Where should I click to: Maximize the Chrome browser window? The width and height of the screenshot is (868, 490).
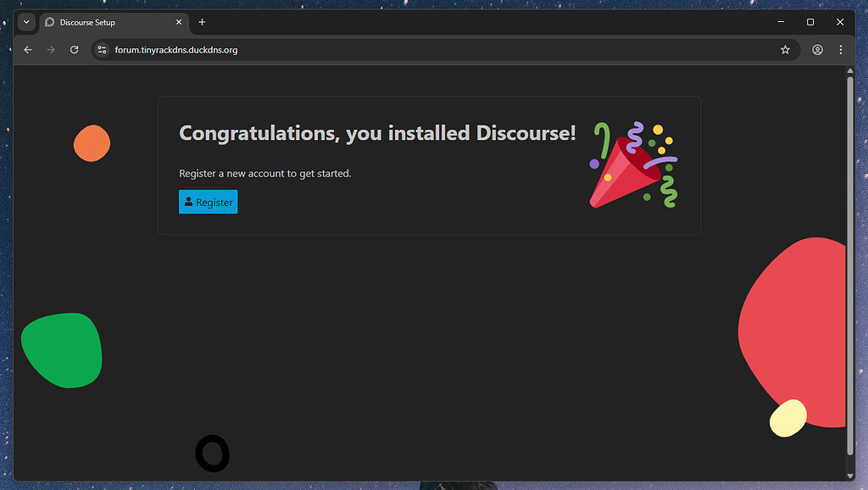[x=810, y=22]
